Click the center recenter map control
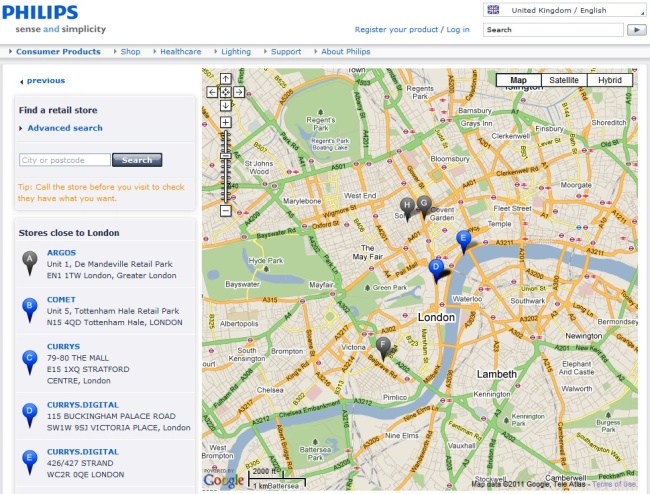Viewport: 650px width, 494px height. pyautogui.click(x=226, y=92)
